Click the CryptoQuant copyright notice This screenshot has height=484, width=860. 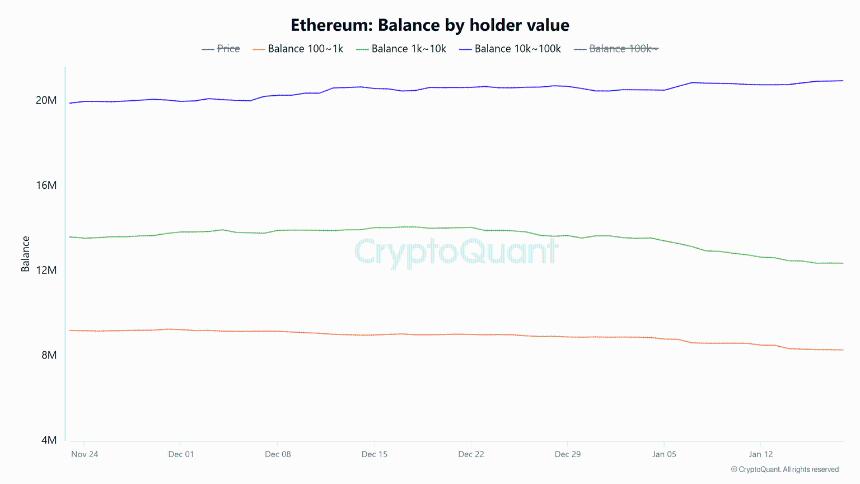pyautogui.click(x=785, y=469)
